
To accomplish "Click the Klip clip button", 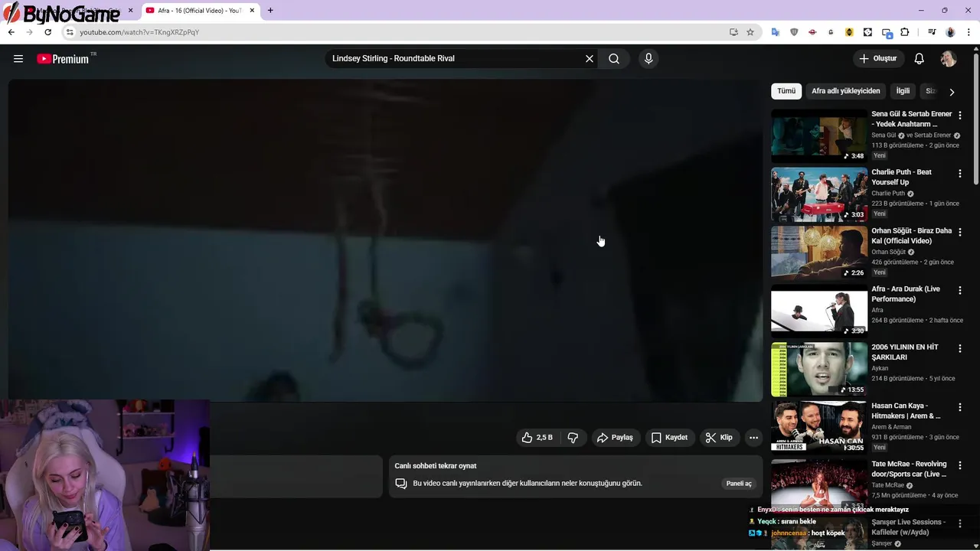I will point(719,438).
